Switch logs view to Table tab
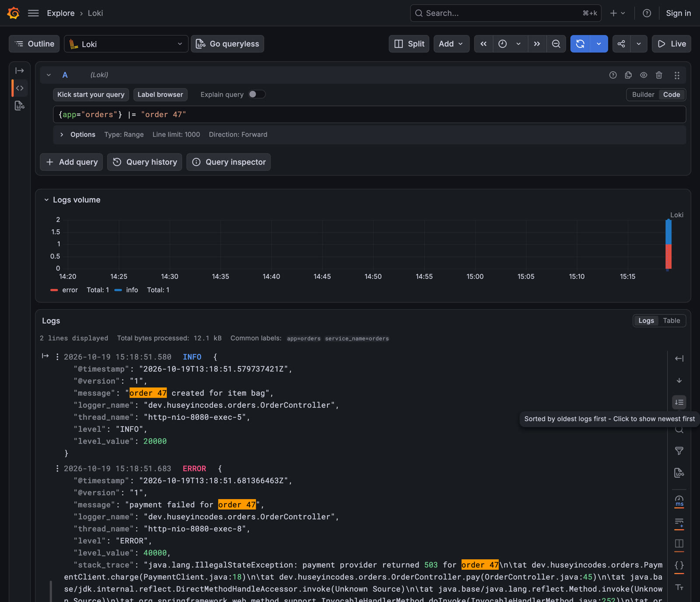700x602 pixels. (671, 321)
